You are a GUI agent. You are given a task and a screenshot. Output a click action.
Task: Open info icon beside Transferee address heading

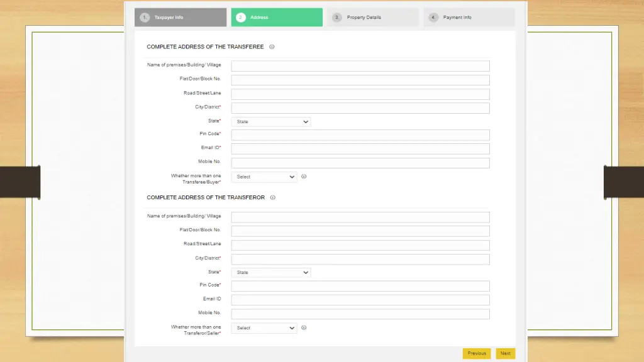272,47
